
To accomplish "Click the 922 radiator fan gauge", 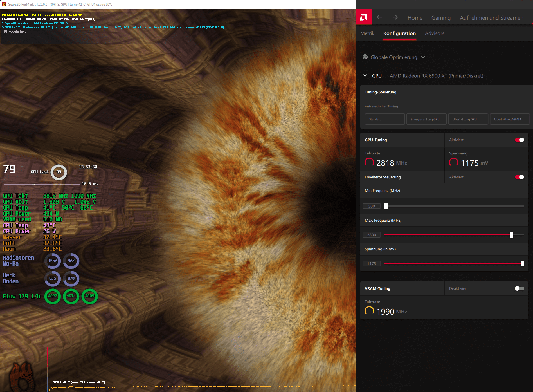I will [x=71, y=261].
